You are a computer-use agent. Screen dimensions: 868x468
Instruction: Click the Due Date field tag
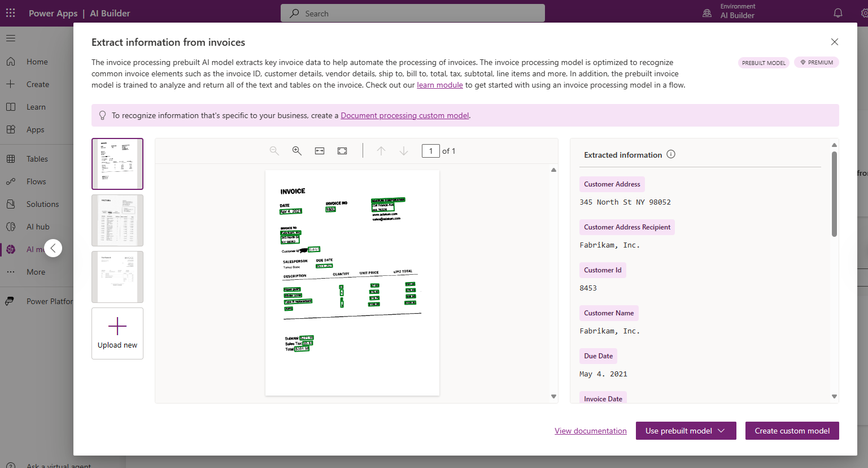[x=599, y=356]
